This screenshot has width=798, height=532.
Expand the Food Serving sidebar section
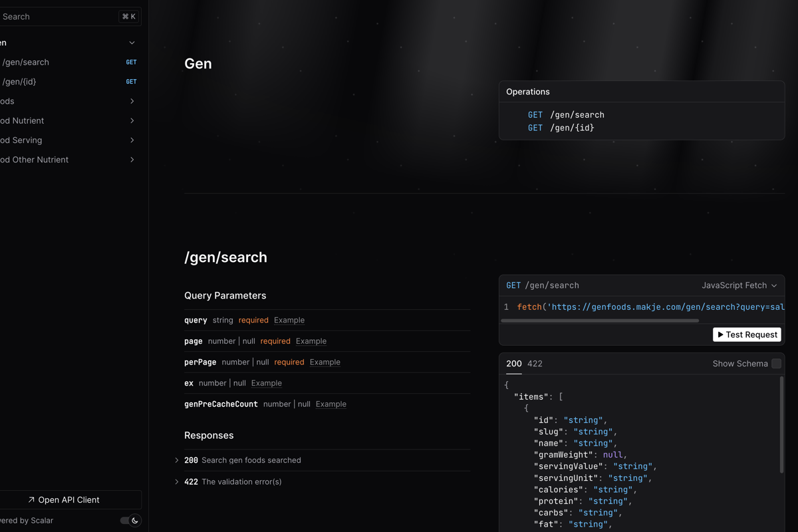(132, 140)
